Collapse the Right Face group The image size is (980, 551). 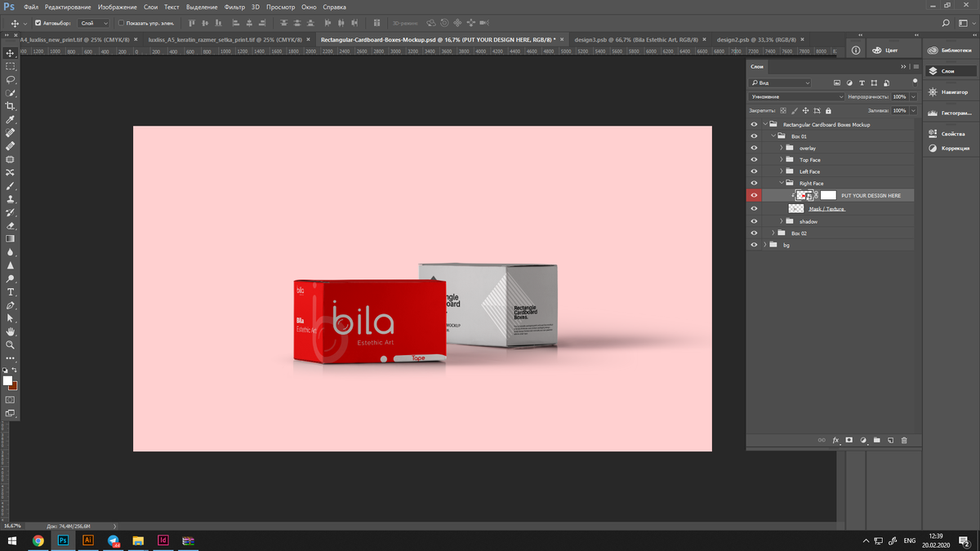tap(781, 184)
